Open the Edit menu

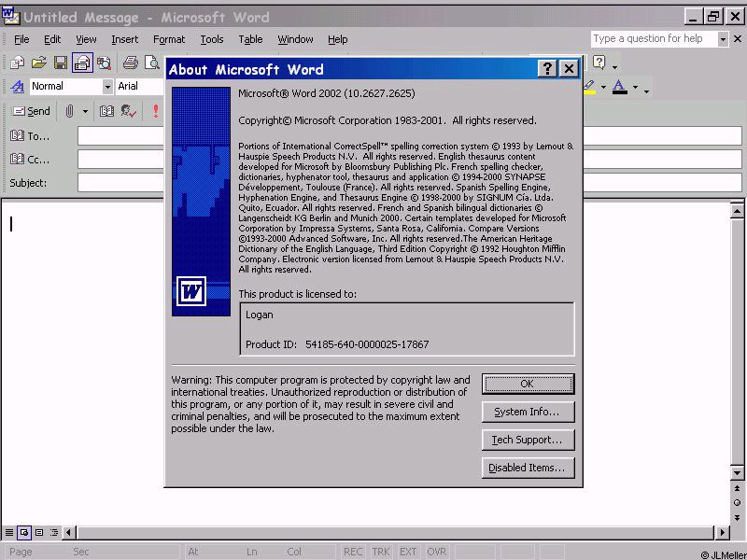[x=52, y=39]
